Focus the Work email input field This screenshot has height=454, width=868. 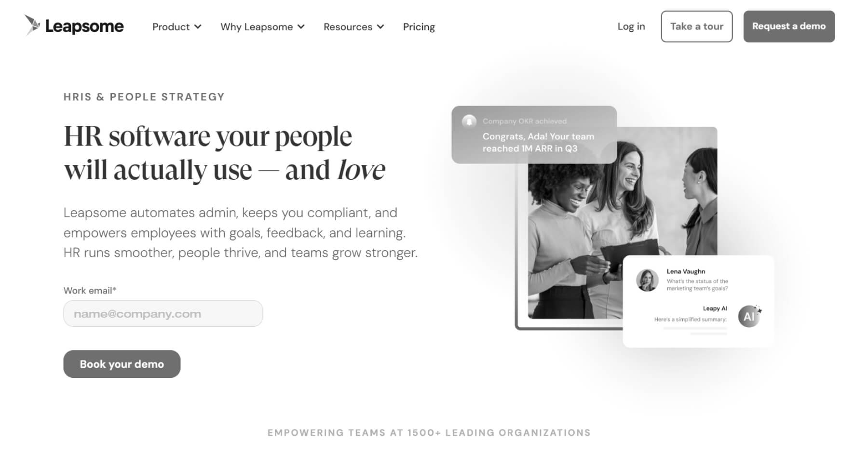coord(163,314)
